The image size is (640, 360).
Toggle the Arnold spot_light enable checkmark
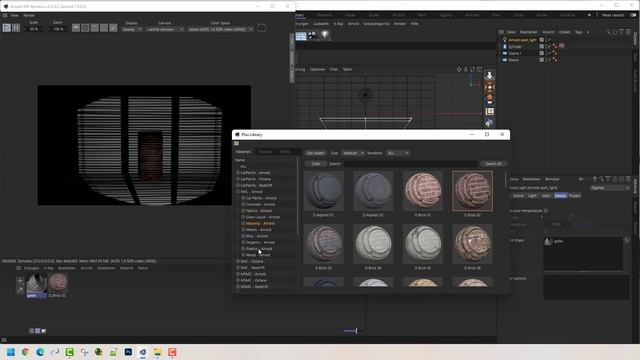[549, 40]
